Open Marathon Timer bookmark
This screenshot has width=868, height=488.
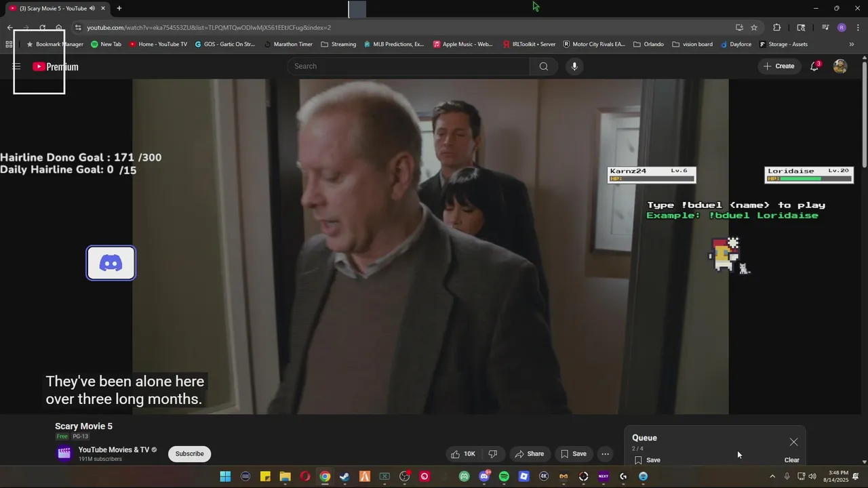(288, 45)
